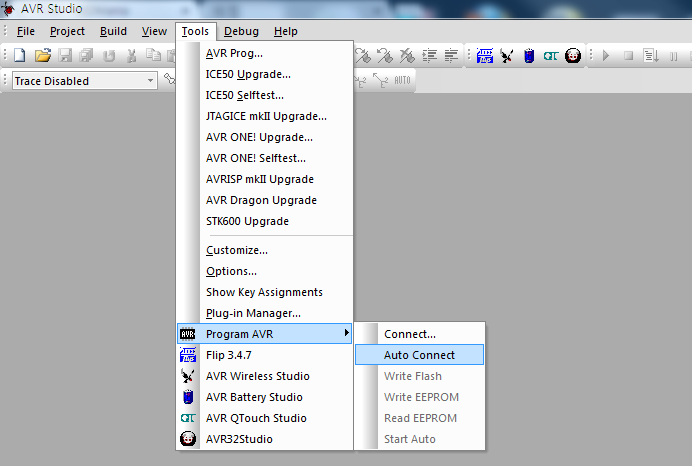Viewport: 692px width, 466px height.
Task: Launch AVR QTouch Studio from toolbar icon
Action: [x=551, y=56]
